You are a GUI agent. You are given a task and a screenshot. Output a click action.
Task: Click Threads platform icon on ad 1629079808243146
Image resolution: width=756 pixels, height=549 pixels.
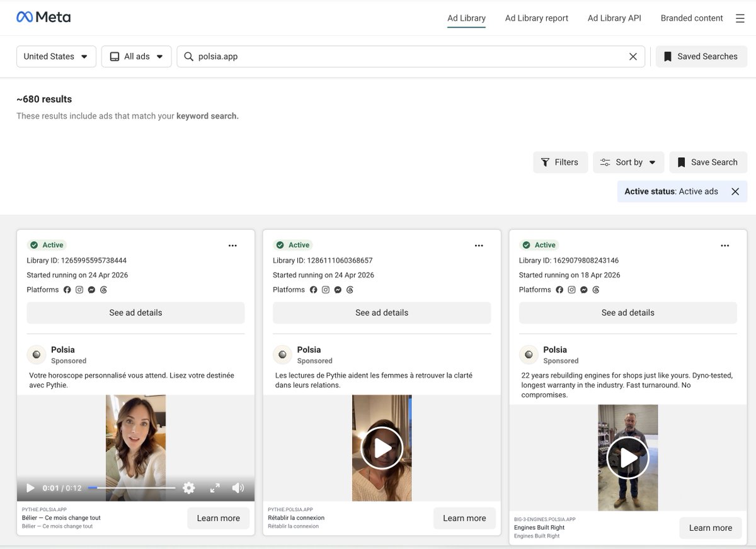(596, 290)
